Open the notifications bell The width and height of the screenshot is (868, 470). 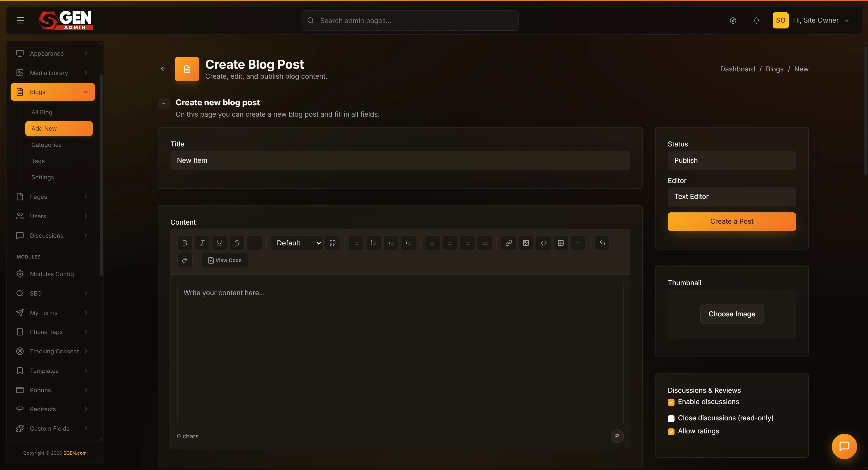pos(757,21)
